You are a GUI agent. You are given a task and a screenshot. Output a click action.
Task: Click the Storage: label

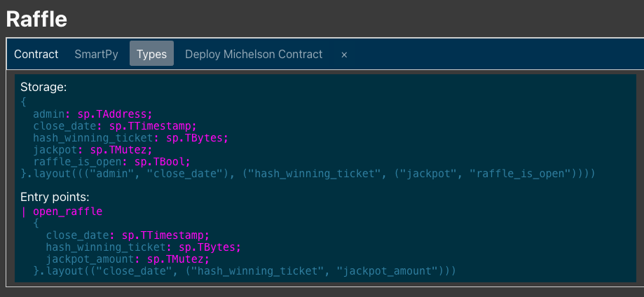[x=43, y=88]
